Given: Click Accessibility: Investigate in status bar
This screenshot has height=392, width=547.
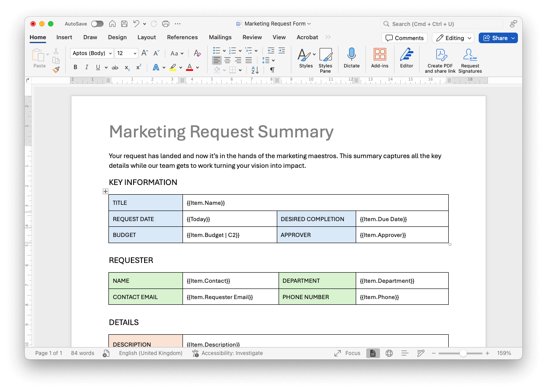Looking at the screenshot, I should tap(227, 353).
